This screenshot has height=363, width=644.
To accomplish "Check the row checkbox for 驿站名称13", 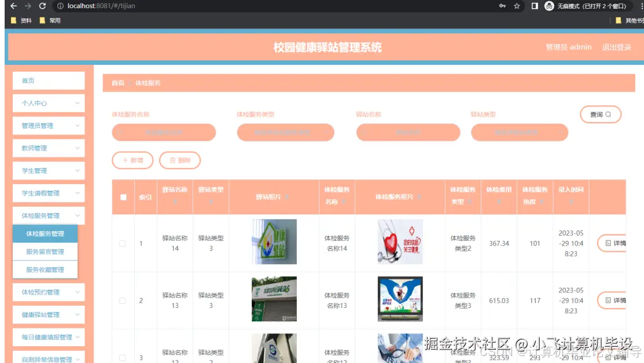I will 122,300.
